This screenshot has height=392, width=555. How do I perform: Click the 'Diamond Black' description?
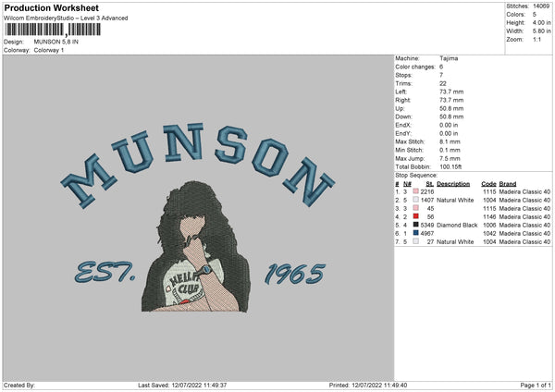tap(457, 226)
